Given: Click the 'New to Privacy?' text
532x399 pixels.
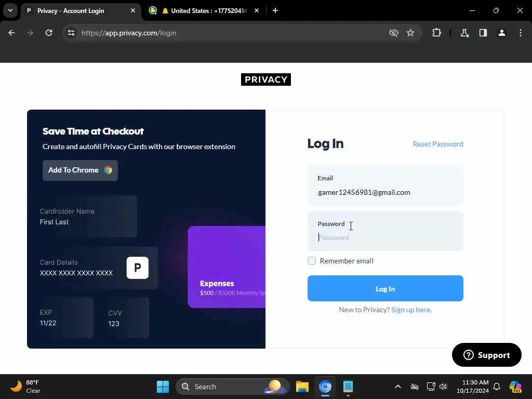Looking at the screenshot, I should click(364, 310).
